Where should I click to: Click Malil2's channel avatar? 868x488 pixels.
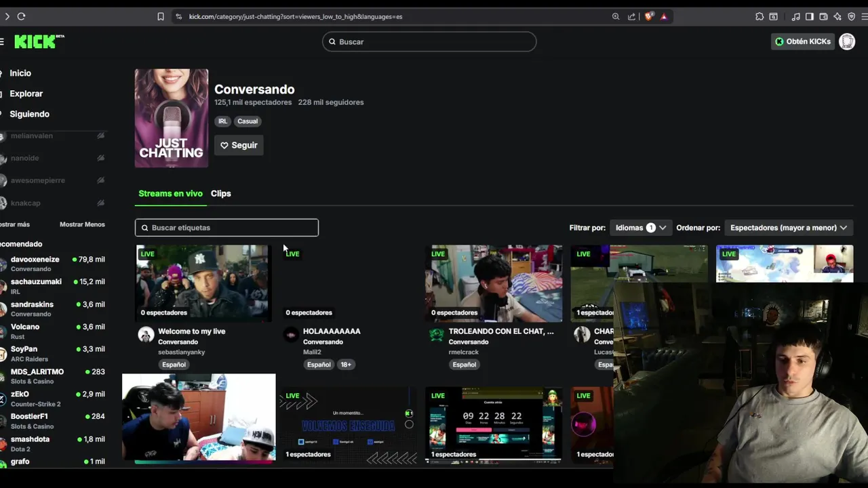[291, 334]
